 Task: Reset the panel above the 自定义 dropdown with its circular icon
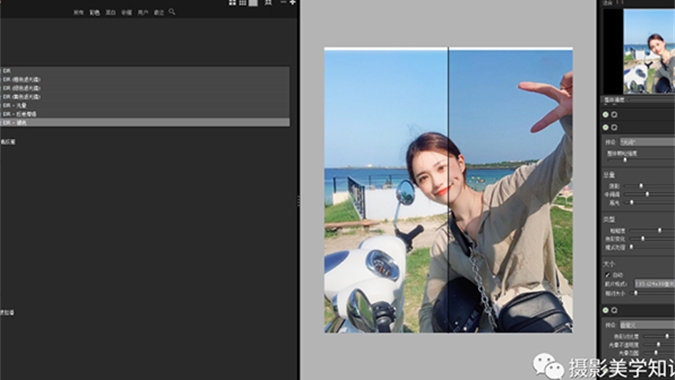(614, 310)
